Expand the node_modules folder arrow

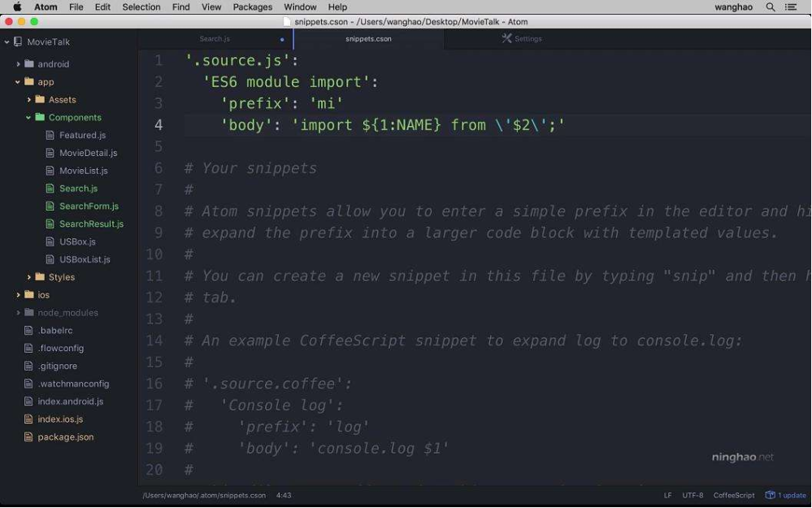point(18,312)
